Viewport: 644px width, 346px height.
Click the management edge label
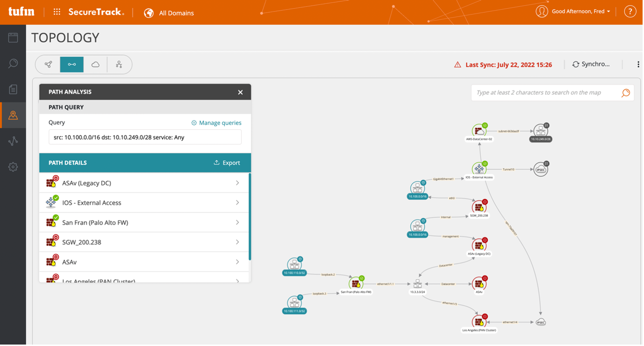pyautogui.click(x=450, y=236)
